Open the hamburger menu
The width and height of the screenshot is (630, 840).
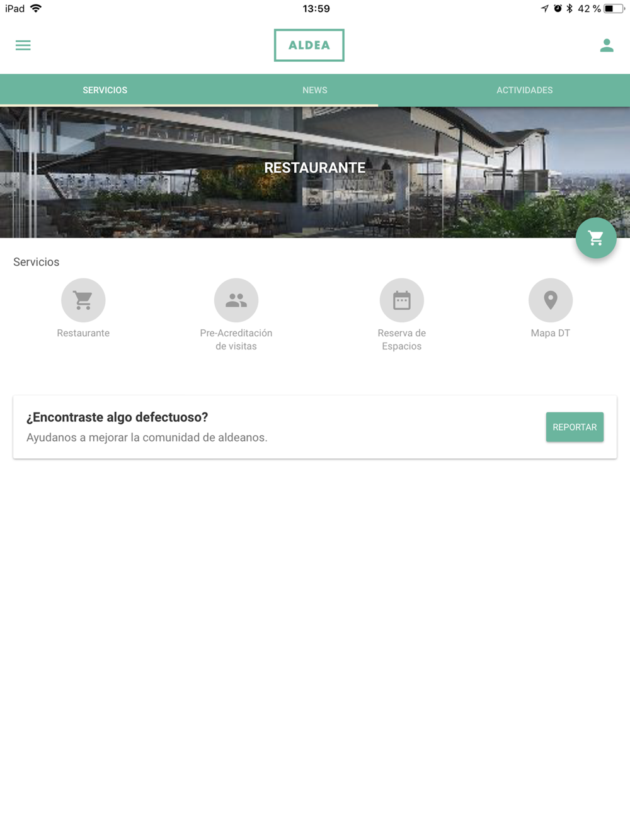(23, 45)
